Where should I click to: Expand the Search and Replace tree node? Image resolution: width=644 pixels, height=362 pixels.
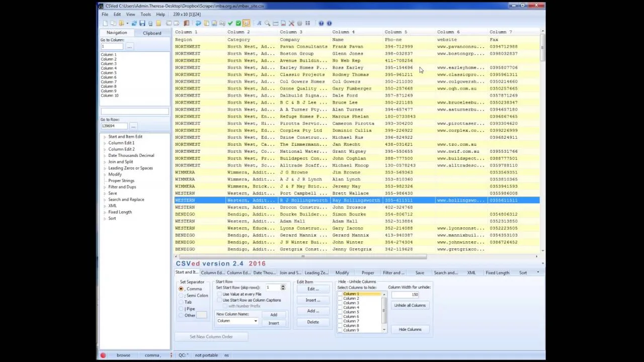pyautogui.click(x=105, y=200)
